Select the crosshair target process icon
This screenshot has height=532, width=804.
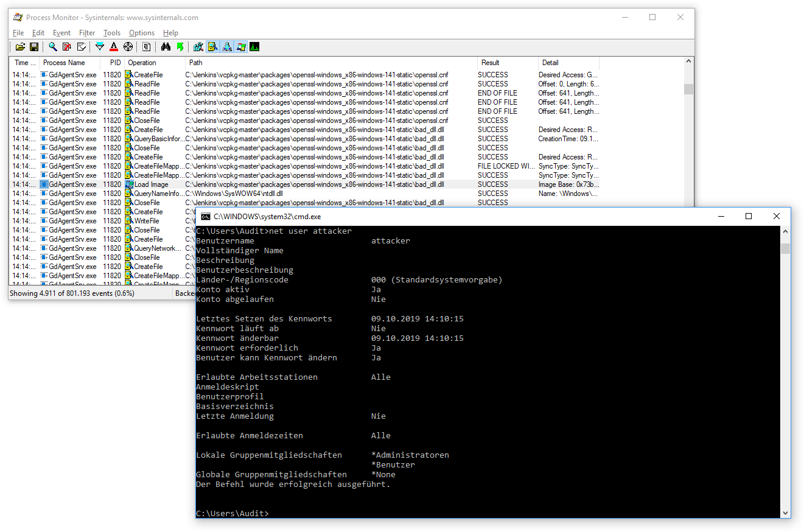coord(128,47)
